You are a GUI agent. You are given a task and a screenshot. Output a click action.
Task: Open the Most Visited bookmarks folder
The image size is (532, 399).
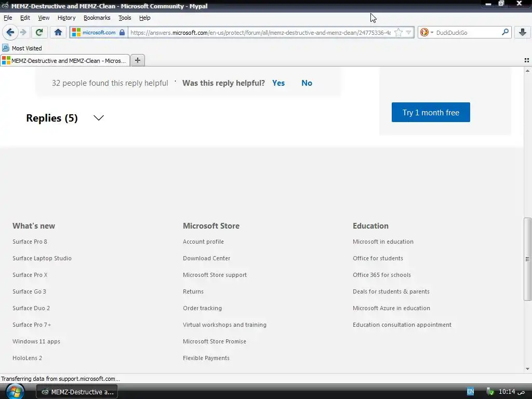[x=22, y=48]
